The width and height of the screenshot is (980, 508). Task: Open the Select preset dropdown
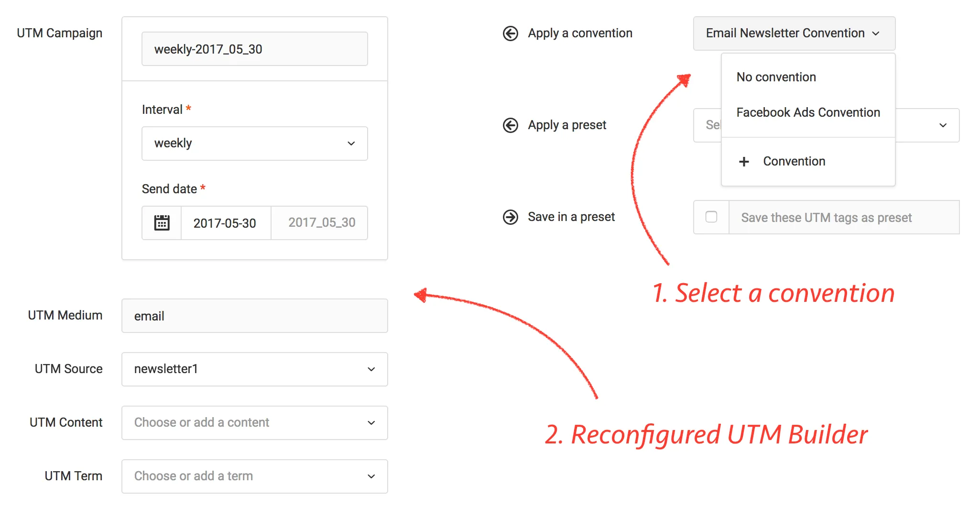[x=943, y=125]
